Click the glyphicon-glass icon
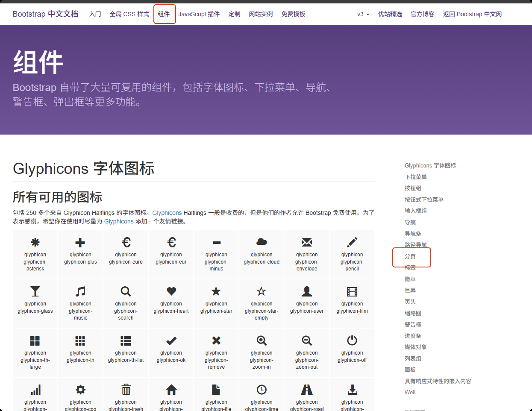 click(x=35, y=291)
